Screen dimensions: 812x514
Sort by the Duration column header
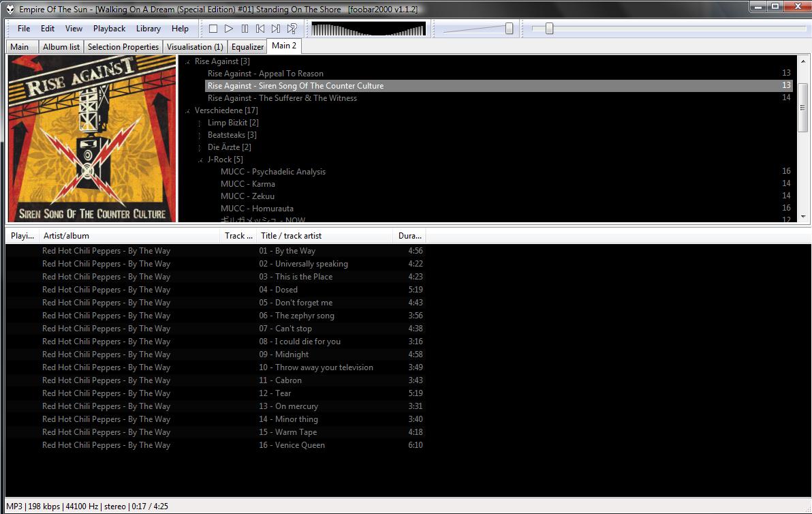(409, 236)
